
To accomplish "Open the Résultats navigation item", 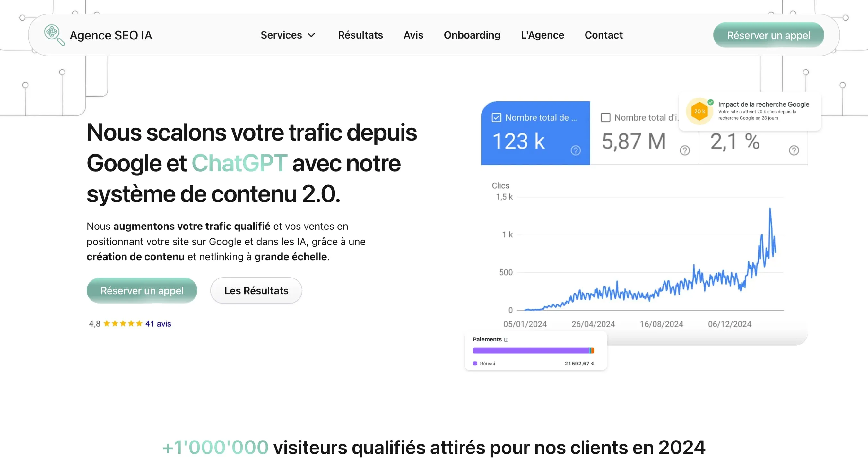I will (x=360, y=35).
